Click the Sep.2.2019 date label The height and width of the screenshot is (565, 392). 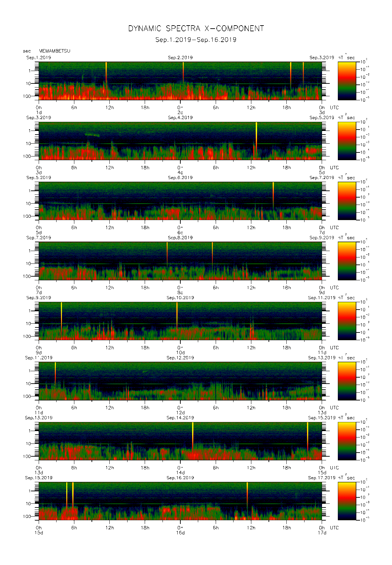(180, 58)
